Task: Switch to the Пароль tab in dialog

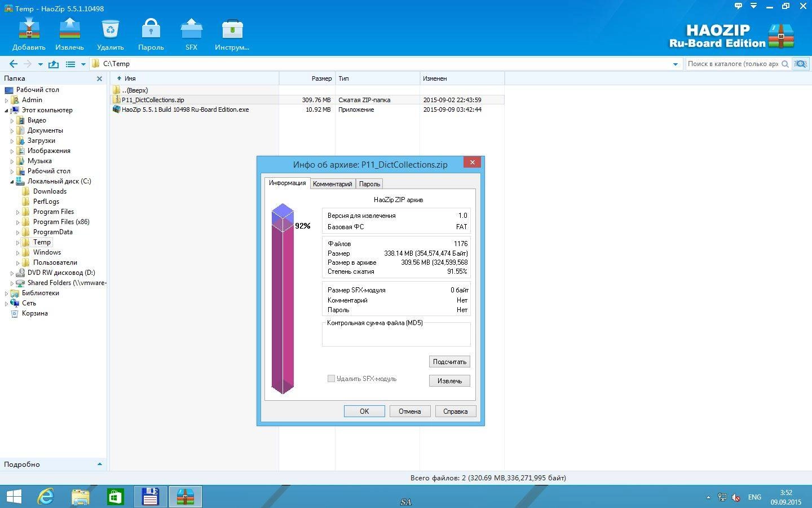Action: tap(369, 184)
